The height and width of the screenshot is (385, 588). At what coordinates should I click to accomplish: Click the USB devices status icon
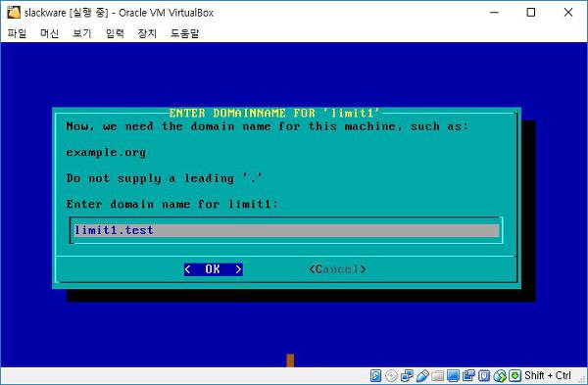point(422,375)
